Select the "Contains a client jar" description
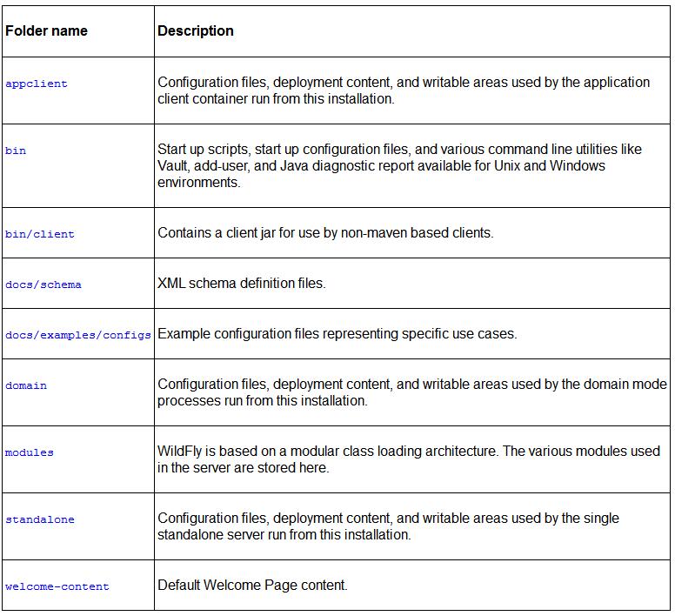Image resolution: width=675 pixels, height=616 pixels. 325,233
